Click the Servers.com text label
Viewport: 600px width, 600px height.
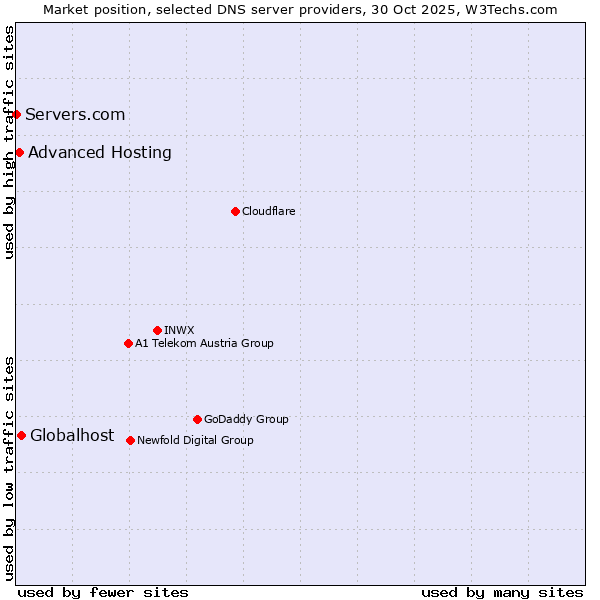(75, 114)
